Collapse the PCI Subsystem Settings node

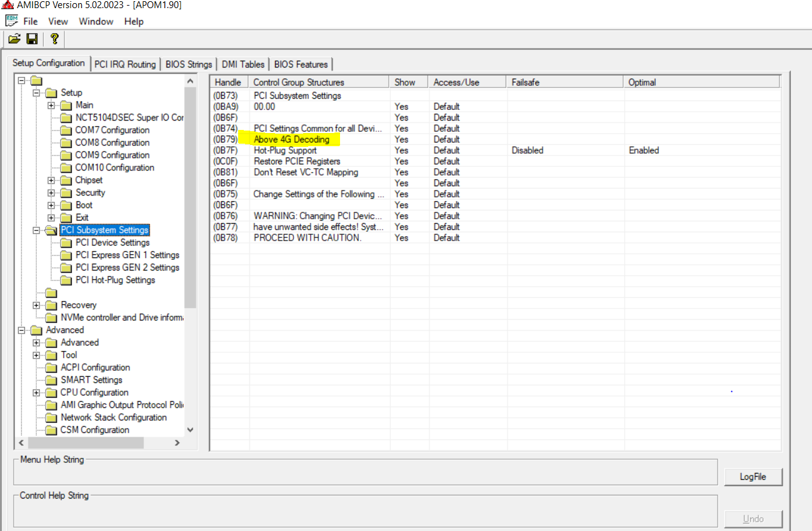tap(36, 230)
